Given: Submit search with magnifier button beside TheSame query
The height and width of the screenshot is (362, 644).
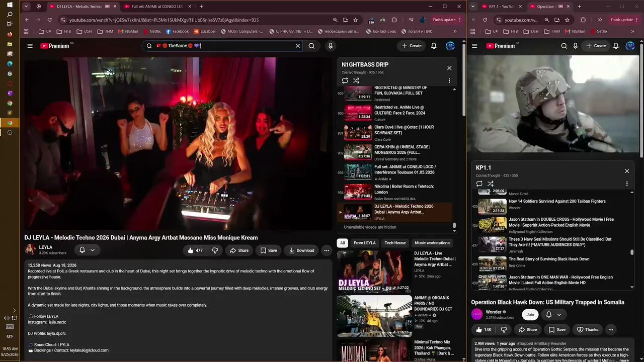Looking at the screenshot, I should 311,46.
